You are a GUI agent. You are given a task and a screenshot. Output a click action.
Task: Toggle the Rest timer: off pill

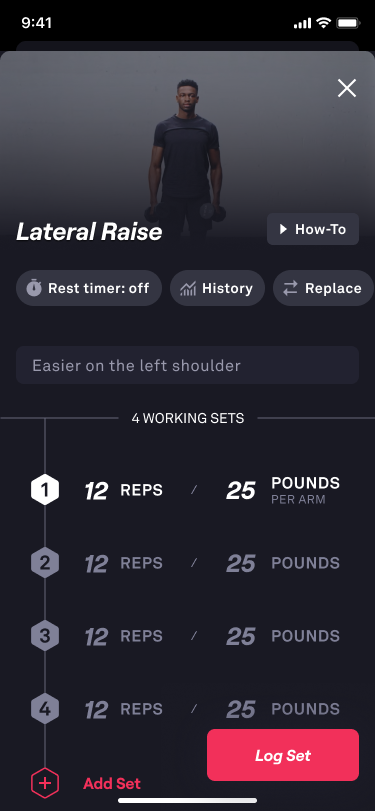point(89,288)
